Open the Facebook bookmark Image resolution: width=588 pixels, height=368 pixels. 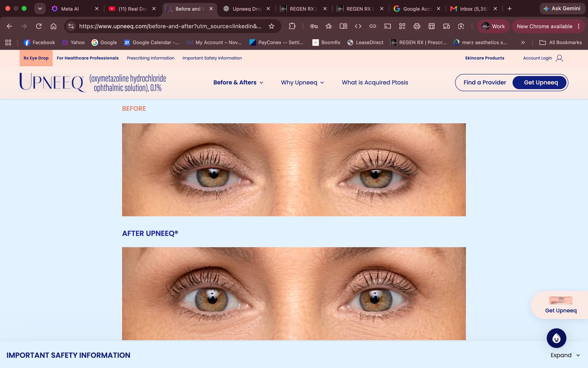40,43
